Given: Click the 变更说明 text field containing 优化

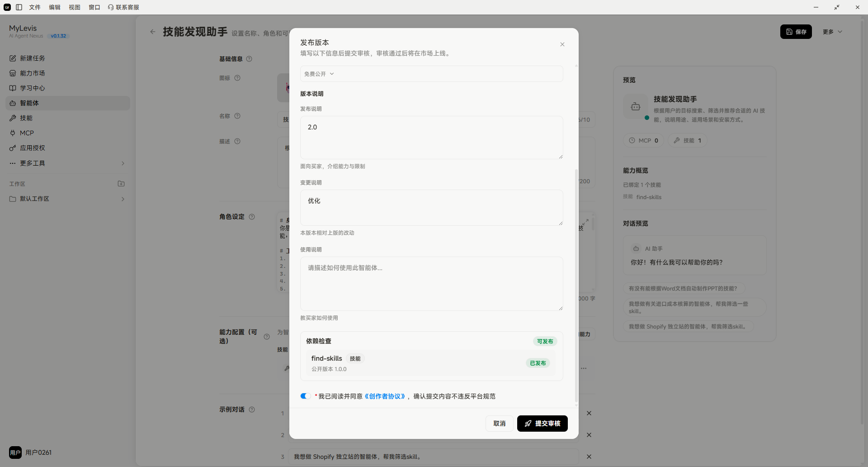Looking at the screenshot, I should tap(432, 208).
